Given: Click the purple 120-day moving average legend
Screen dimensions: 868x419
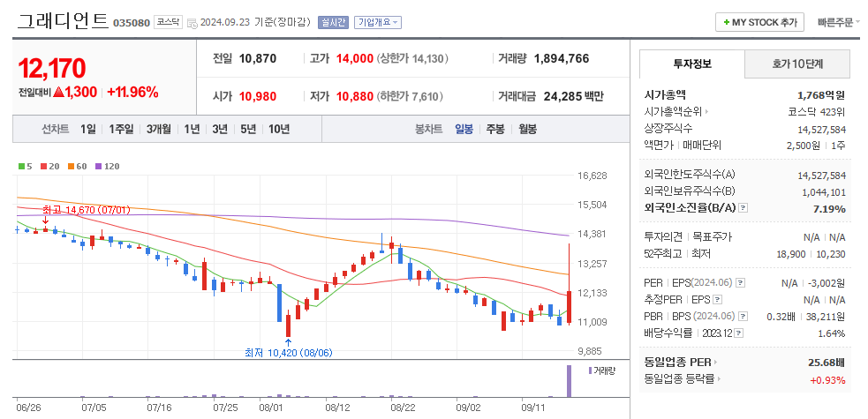Looking at the screenshot, I should [107, 166].
